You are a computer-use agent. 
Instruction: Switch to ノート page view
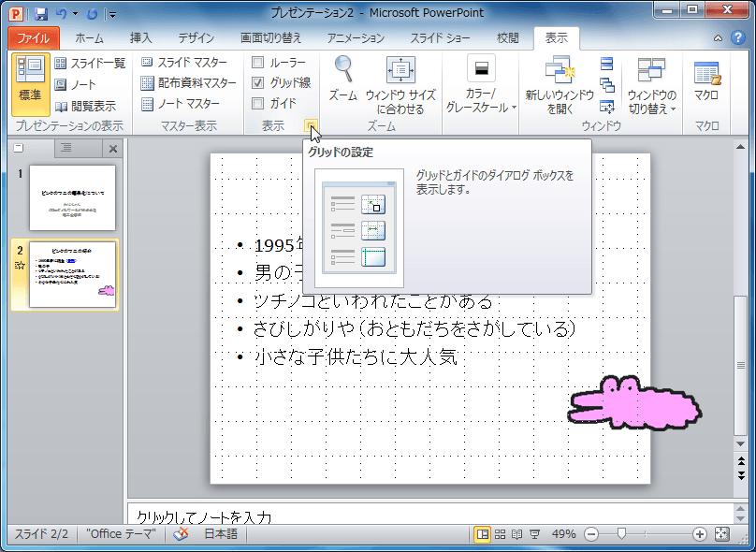click(76, 85)
